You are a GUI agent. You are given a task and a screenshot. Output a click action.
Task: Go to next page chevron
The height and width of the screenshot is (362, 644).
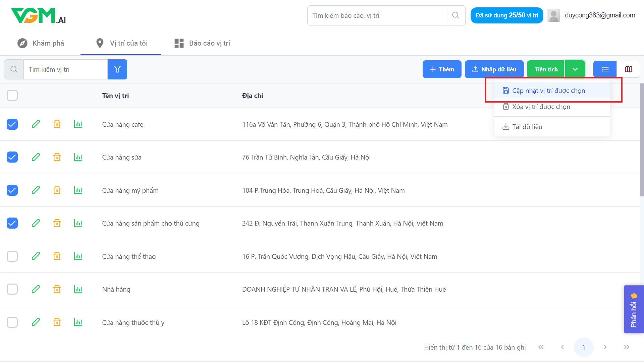[605, 347]
